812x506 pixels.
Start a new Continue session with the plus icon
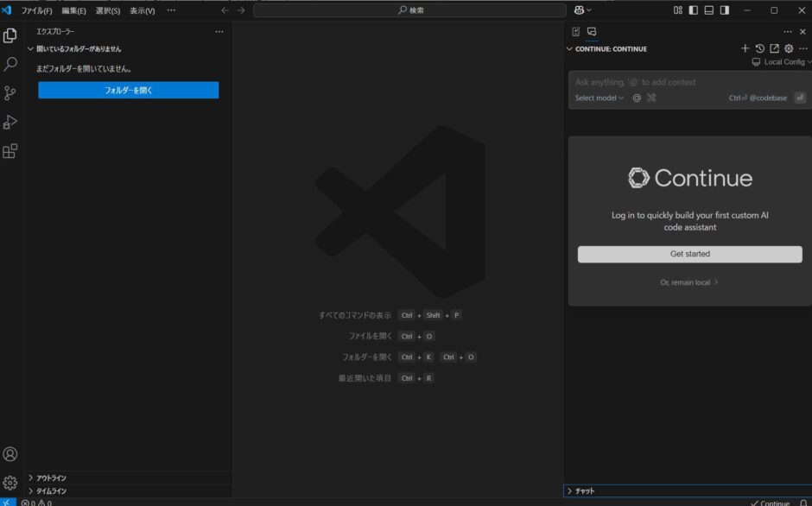(x=745, y=48)
